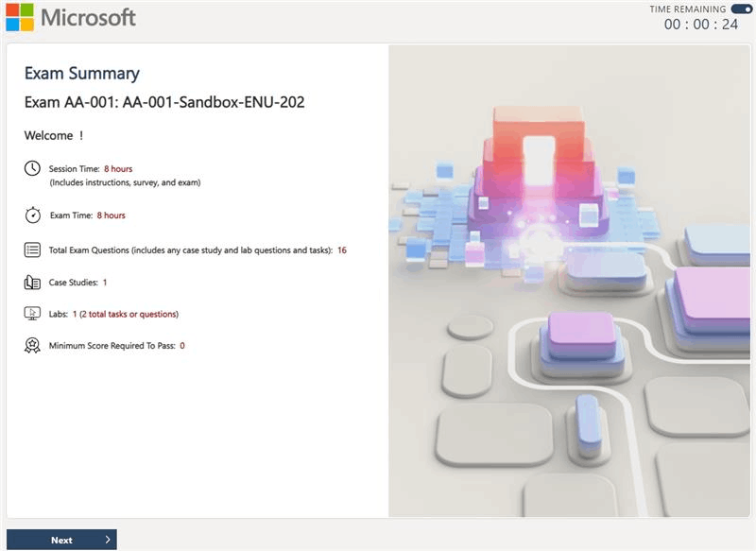Click the Welcome ! text

click(x=54, y=135)
